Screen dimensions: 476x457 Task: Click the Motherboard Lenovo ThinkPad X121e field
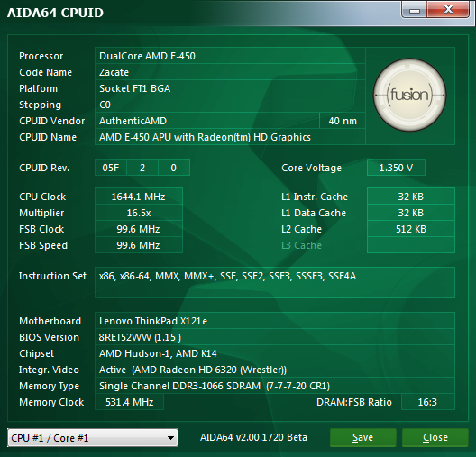pos(275,321)
